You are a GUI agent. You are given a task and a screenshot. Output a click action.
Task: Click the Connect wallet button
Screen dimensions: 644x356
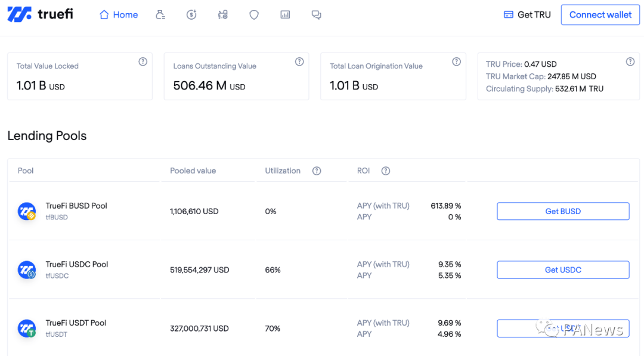600,15
